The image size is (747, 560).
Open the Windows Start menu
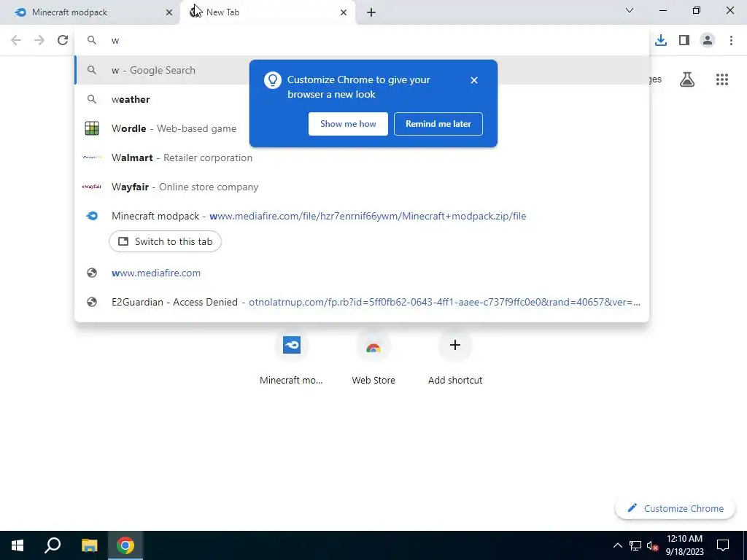coord(18,545)
